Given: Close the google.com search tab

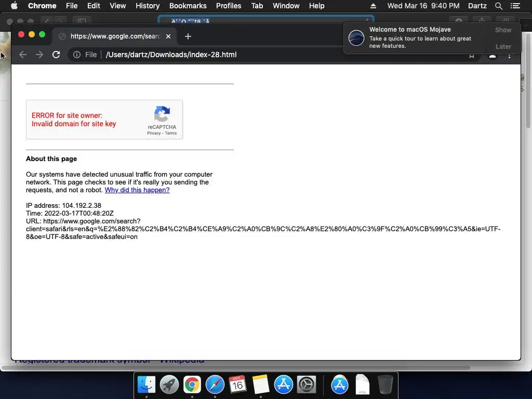Looking at the screenshot, I should coord(168,36).
